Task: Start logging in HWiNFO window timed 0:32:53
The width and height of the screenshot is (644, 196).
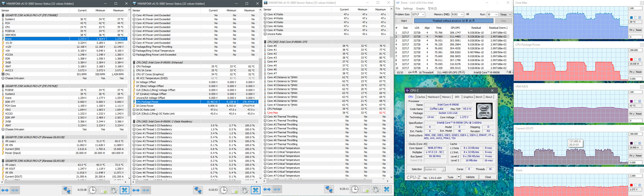Action: click(234, 190)
